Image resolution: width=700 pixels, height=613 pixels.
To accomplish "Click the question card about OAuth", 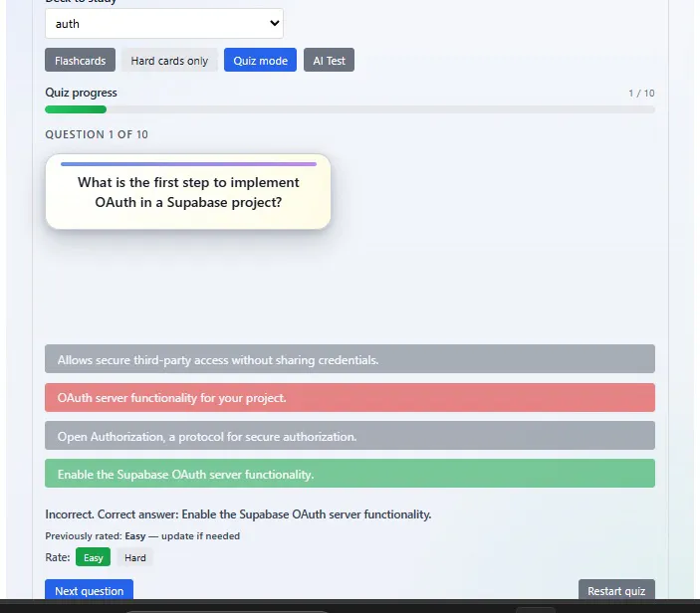I will pyautogui.click(x=188, y=191).
